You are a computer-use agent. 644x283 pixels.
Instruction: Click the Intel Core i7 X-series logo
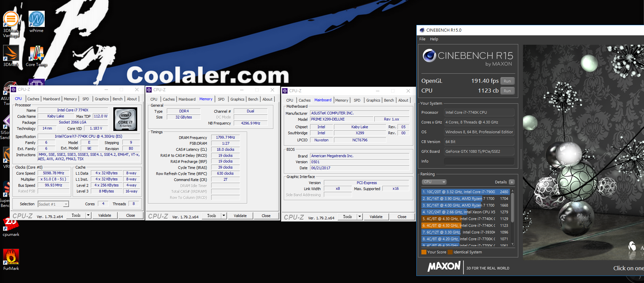125,119
